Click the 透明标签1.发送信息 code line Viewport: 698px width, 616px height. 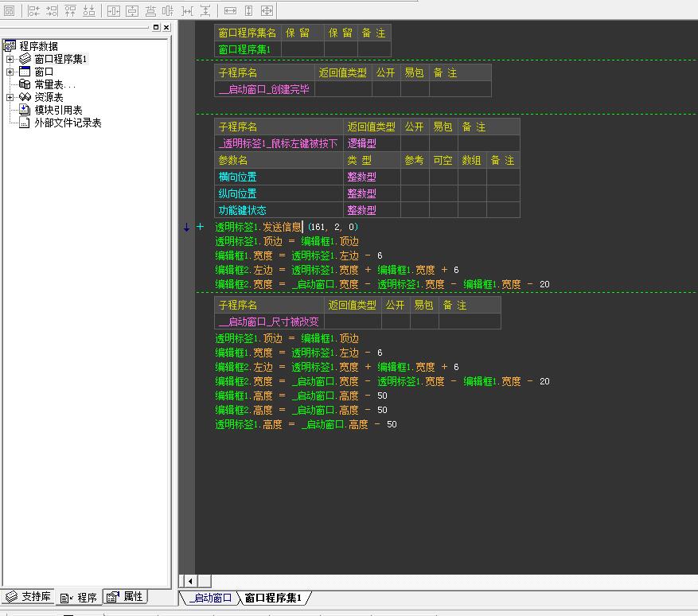[287, 227]
